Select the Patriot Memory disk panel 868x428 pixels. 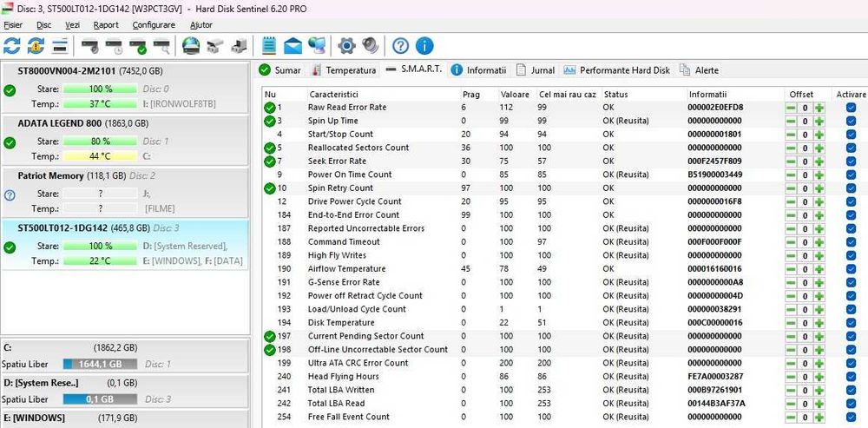pos(125,193)
